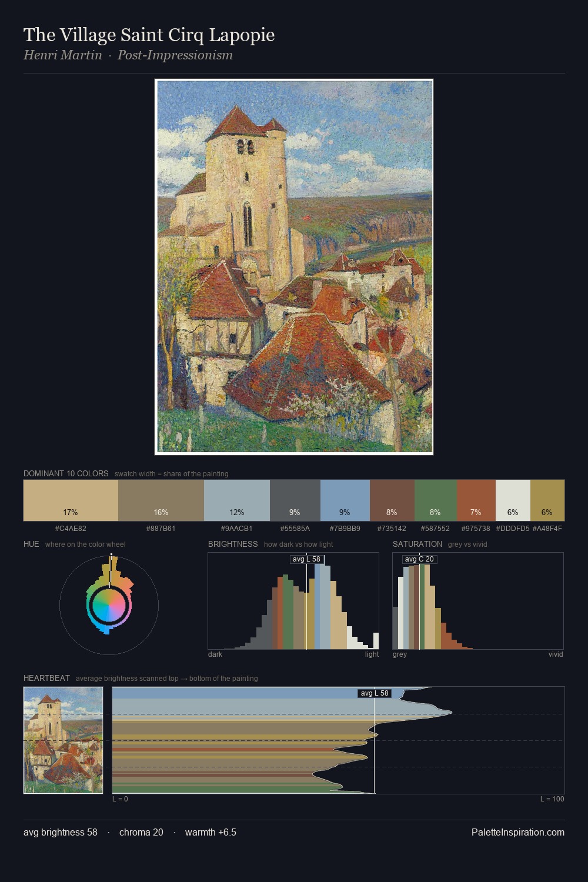The image size is (588, 882).
Task: Click the small heartbeat painting thumbnail
Action: tap(64, 740)
